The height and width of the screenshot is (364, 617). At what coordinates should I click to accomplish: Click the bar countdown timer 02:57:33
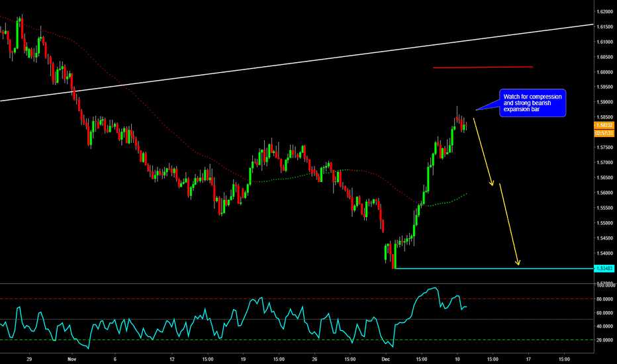[x=604, y=134]
